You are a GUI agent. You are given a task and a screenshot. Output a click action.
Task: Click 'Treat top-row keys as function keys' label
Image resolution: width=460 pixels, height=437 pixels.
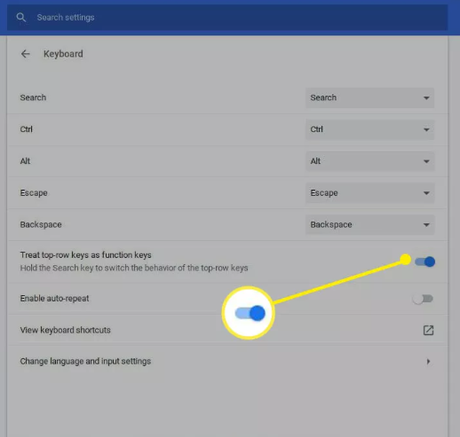[x=86, y=255]
